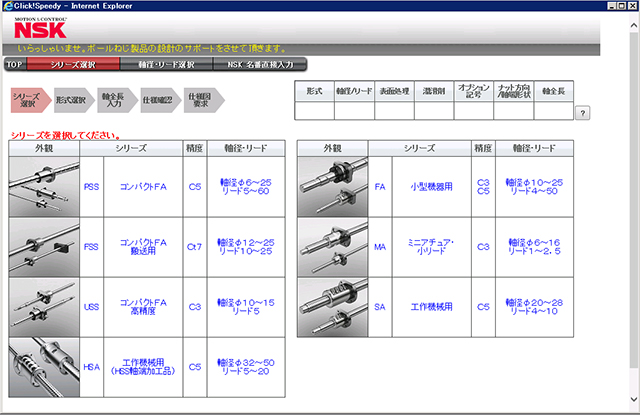The height and width of the screenshot is (415, 640).
Task: Click the 形式 summary header cell
Action: point(314,91)
